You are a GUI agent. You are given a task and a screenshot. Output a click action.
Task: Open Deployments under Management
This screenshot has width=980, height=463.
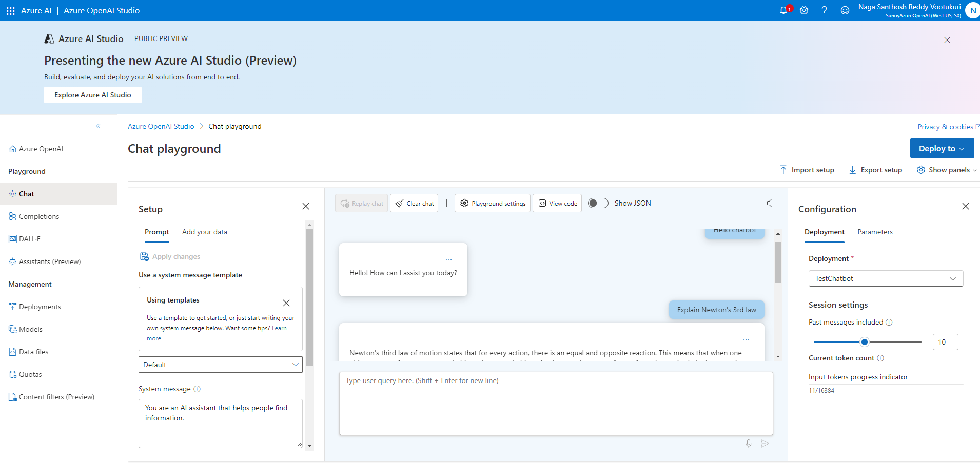tap(40, 306)
